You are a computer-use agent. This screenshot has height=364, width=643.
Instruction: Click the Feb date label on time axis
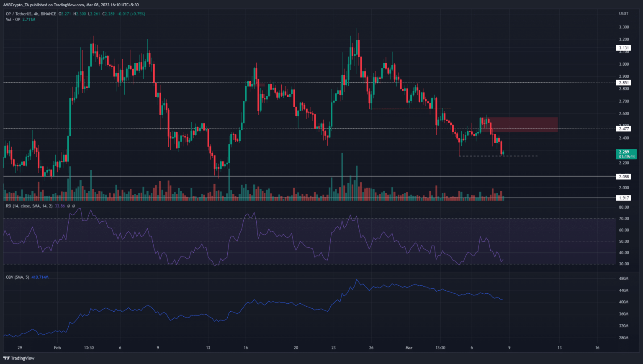(x=57, y=348)
